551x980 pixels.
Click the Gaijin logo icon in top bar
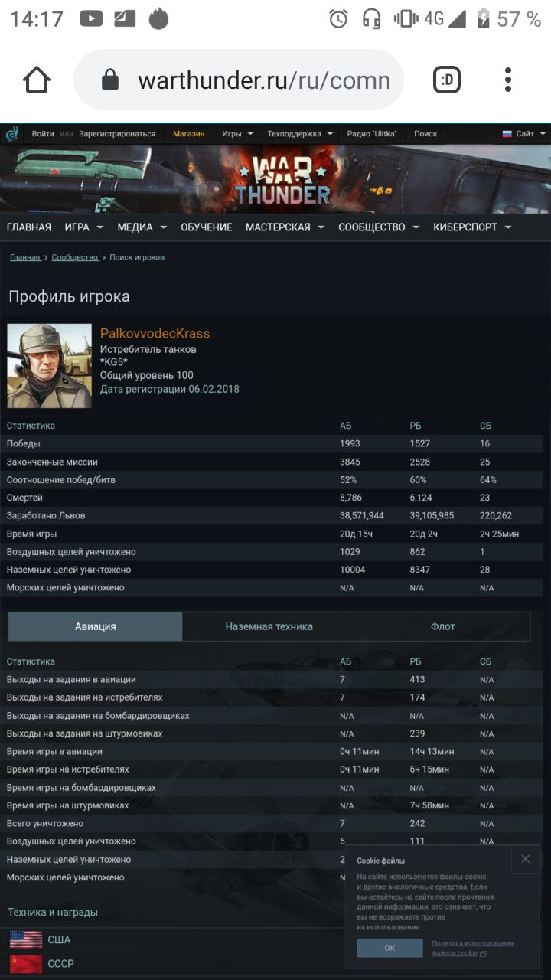point(13,134)
